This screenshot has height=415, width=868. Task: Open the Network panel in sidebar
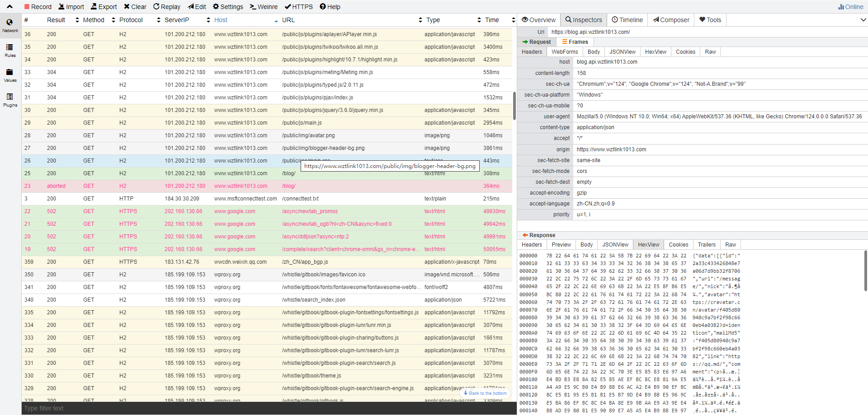pyautogui.click(x=10, y=26)
